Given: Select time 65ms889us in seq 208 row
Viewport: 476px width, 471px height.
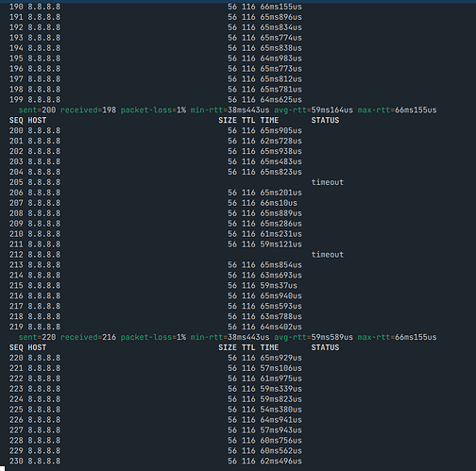Looking at the screenshot, I should point(280,213).
